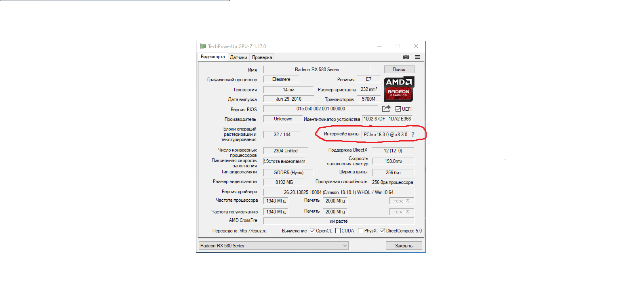Click the driver version 26.20.13025.10004 field
Image resolution: width=644 pixels, height=289 pixels.
(339, 192)
